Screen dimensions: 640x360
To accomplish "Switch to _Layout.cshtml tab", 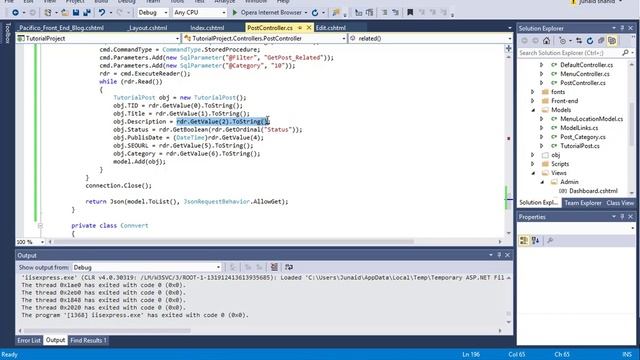I will point(147,28).
